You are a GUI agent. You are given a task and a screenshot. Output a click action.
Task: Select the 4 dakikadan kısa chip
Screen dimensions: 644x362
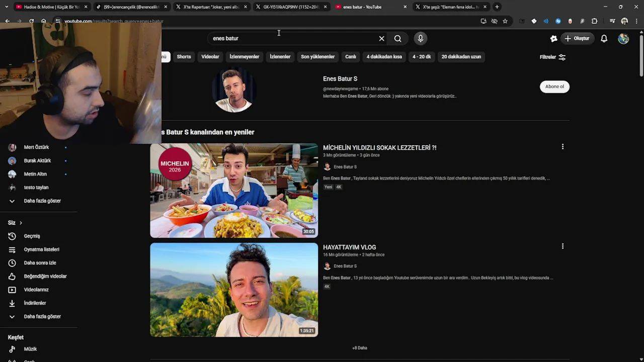[x=384, y=57]
